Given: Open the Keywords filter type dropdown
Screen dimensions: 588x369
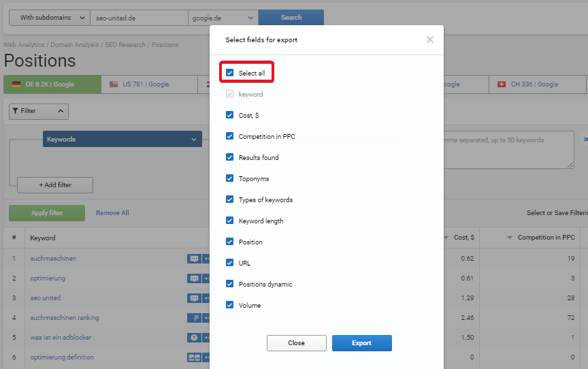Looking at the screenshot, I should click(122, 139).
